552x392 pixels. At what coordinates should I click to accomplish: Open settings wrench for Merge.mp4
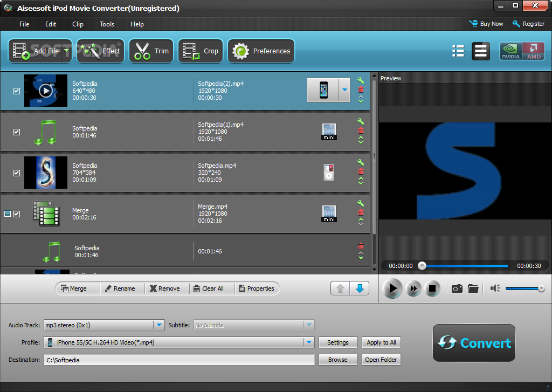[361, 203]
